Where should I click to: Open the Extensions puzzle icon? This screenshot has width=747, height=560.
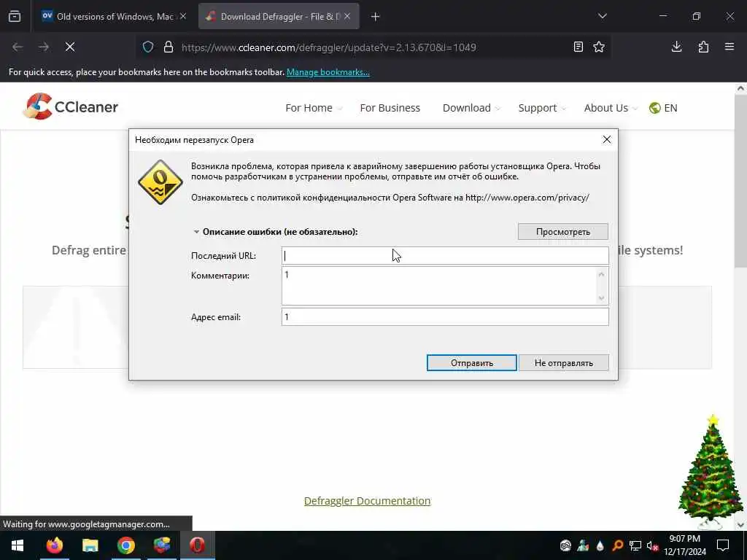(703, 47)
